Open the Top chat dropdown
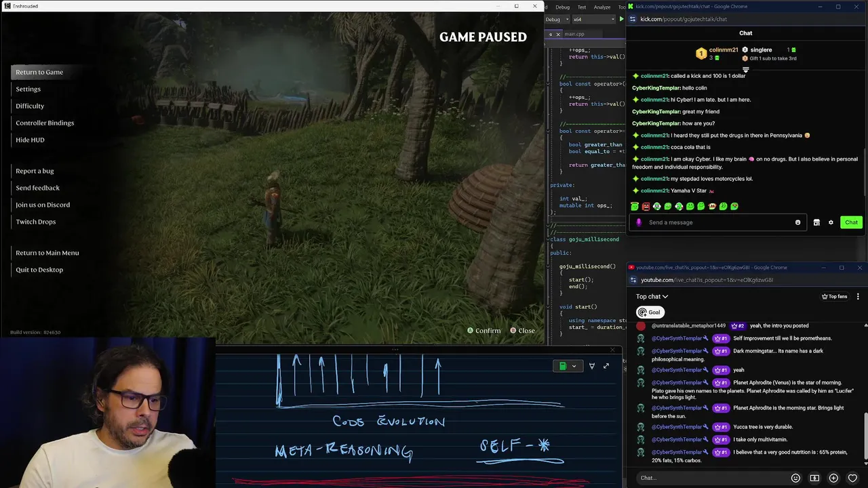The image size is (868, 488). pyautogui.click(x=652, y=296)
